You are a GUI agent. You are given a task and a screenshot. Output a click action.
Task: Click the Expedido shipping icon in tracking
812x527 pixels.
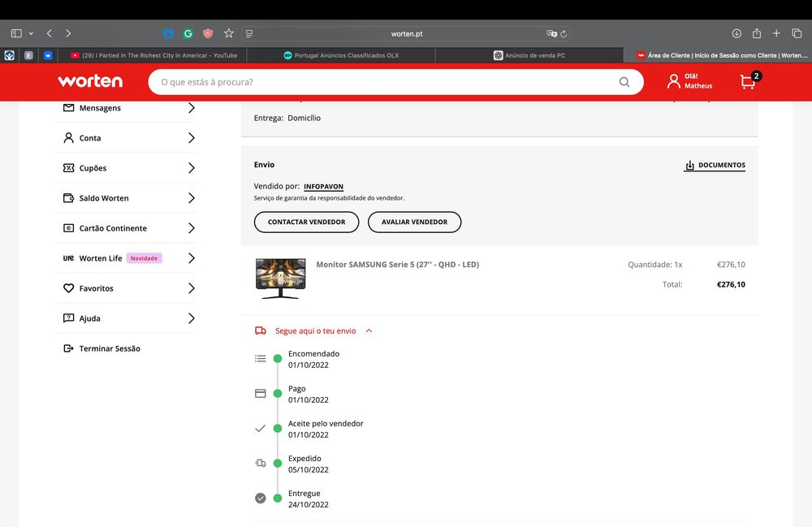261,463
